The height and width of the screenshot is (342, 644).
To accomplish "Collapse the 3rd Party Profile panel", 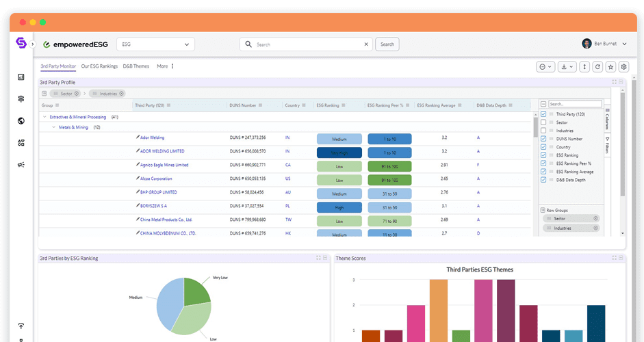I will tap(621, 82).
